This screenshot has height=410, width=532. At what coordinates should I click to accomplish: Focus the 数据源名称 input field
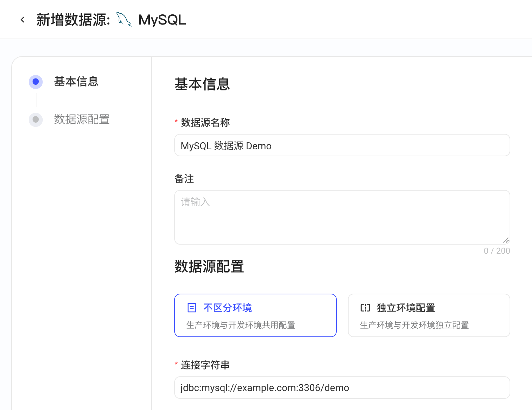(342, 145)
